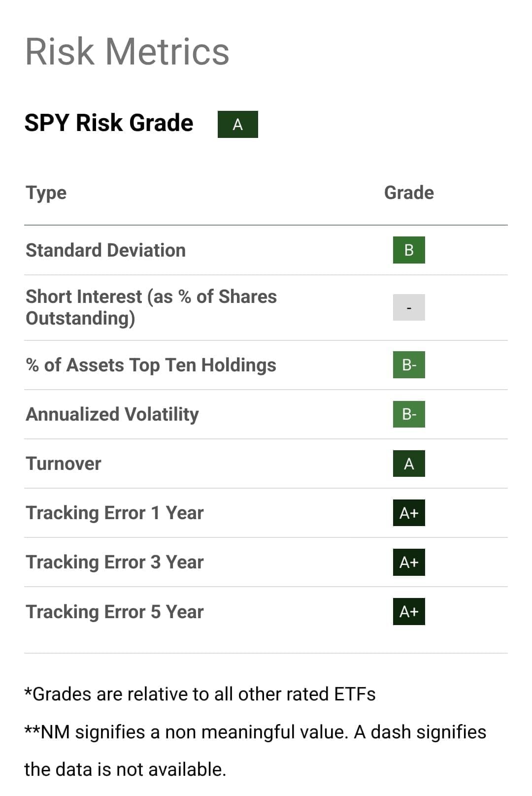
Task: Select the Short Interest row label
Action: coord(151,307)
